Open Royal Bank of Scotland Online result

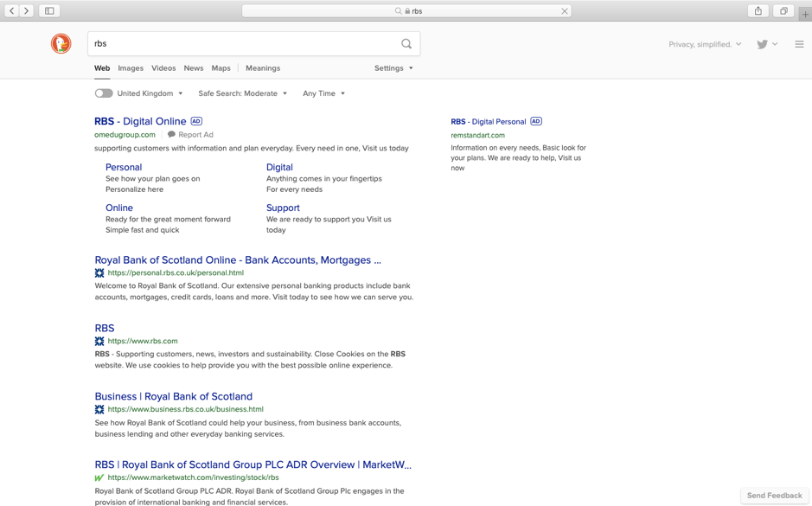pos(238,260)
